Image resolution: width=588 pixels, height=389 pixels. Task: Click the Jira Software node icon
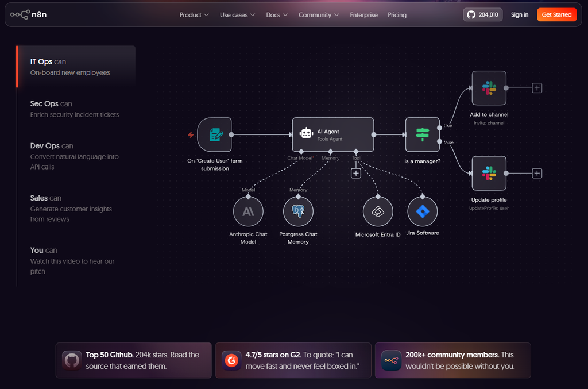tap(423, 211)
